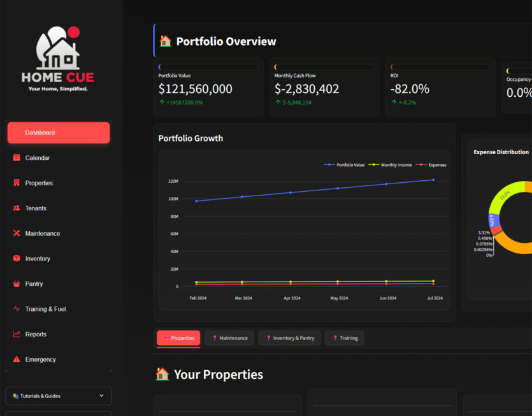Screen dimensions: 532x416
Task: Select the Dashboard button in sidebar
Action: tap(58, 133)
